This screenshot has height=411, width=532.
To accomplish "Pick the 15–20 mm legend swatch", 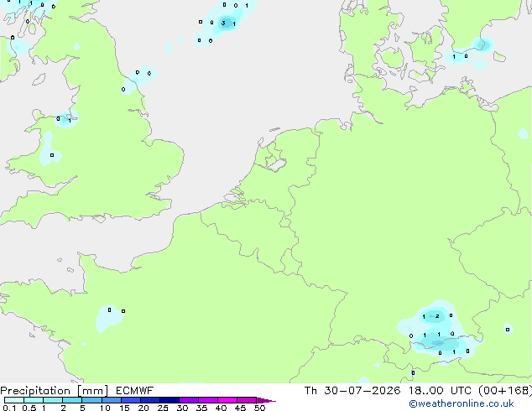I will (131, 400).
